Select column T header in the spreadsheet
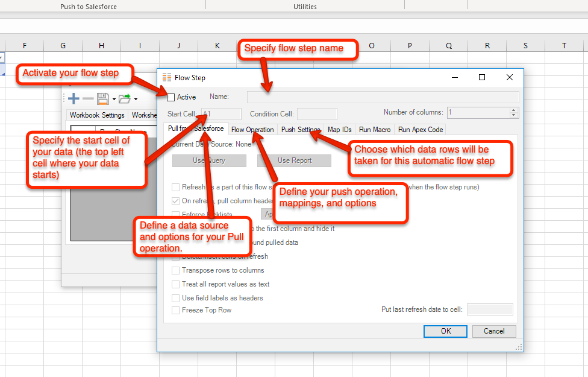 (564, 45)
